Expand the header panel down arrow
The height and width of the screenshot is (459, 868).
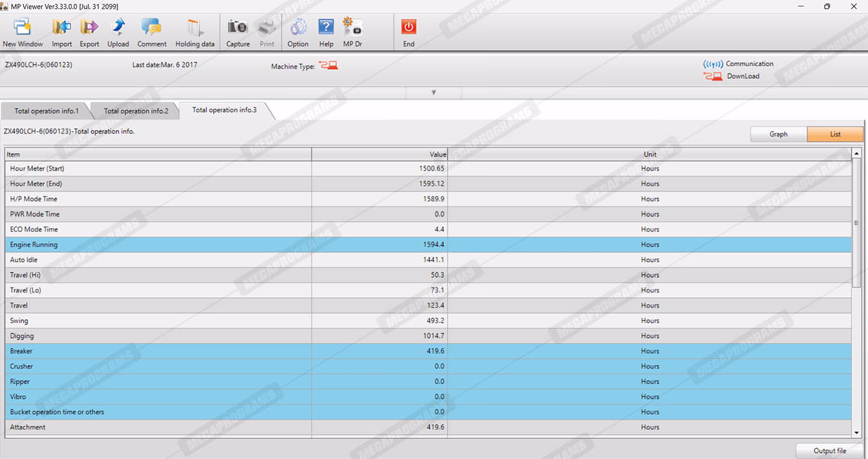tap(434, 93)
